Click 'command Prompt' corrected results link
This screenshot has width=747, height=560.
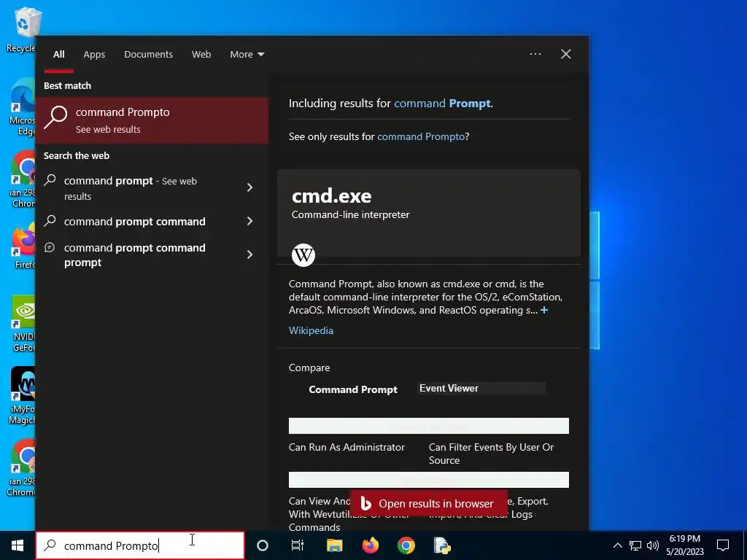coord(442,104)
